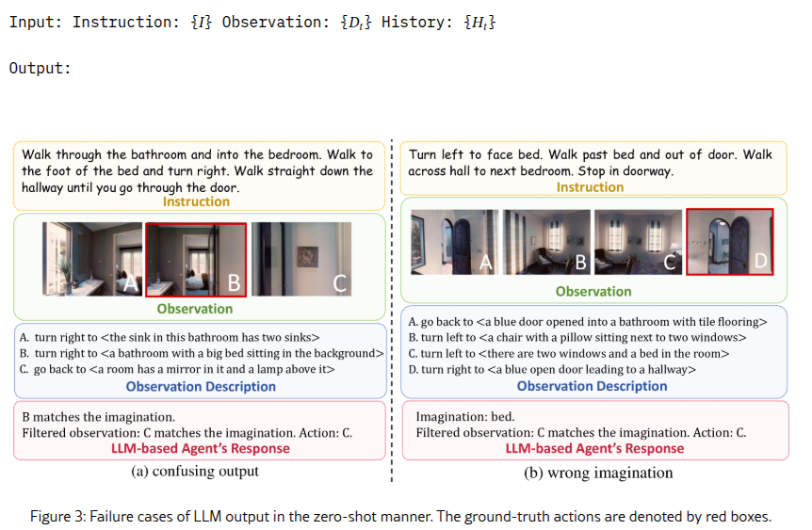812x530 pixels.
Task: Click instruction text 'Turn left to face bed'
Action: [475, 154]
